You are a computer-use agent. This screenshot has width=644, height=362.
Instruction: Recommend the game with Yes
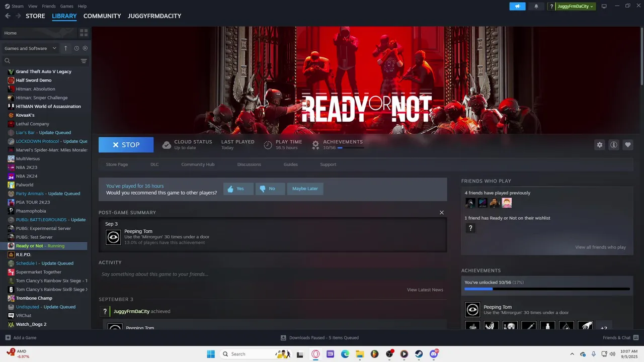(x=238, y=189)
